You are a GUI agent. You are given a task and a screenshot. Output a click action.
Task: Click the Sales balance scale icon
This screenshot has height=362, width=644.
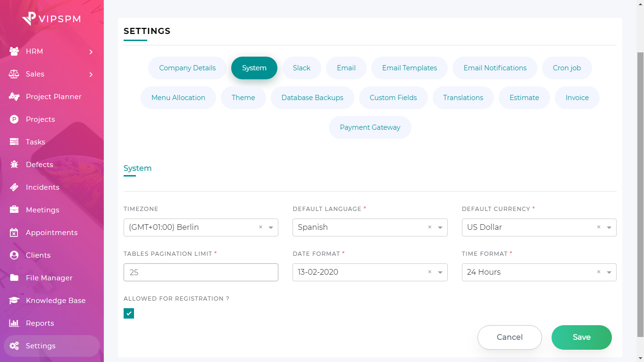tap(14, 74)
